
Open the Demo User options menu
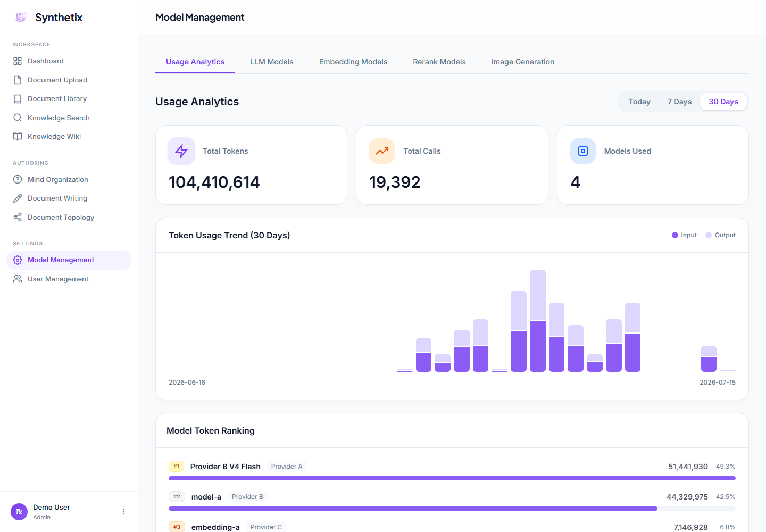[123, 512]
